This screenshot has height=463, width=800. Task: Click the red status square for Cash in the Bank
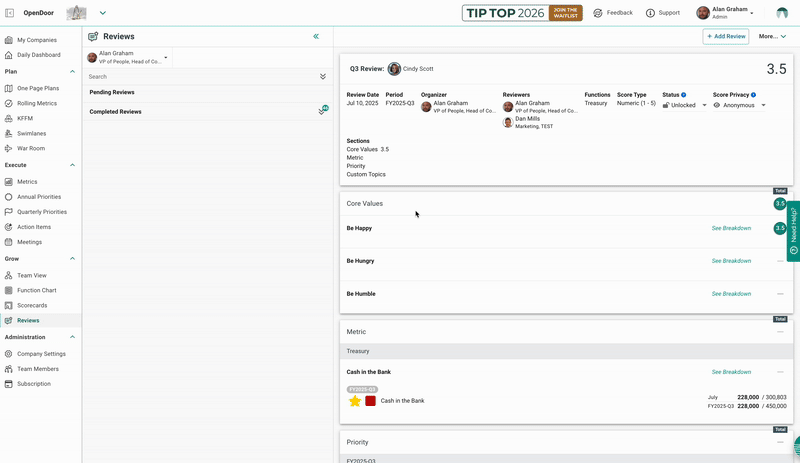(x=370, y=401)
